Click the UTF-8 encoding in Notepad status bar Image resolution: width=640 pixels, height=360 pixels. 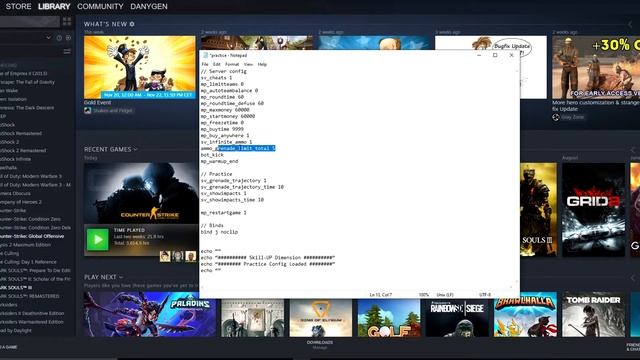(x=485, y=295)
